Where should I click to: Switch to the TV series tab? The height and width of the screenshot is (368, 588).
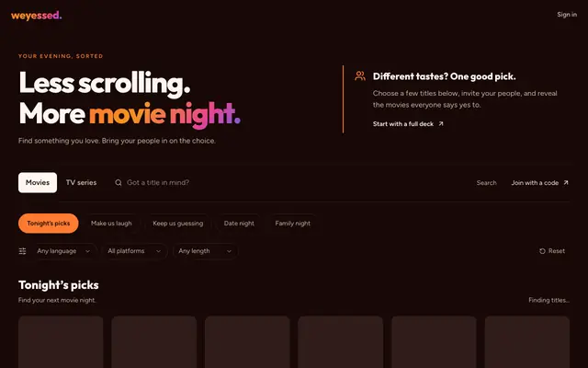coord(82,182)
